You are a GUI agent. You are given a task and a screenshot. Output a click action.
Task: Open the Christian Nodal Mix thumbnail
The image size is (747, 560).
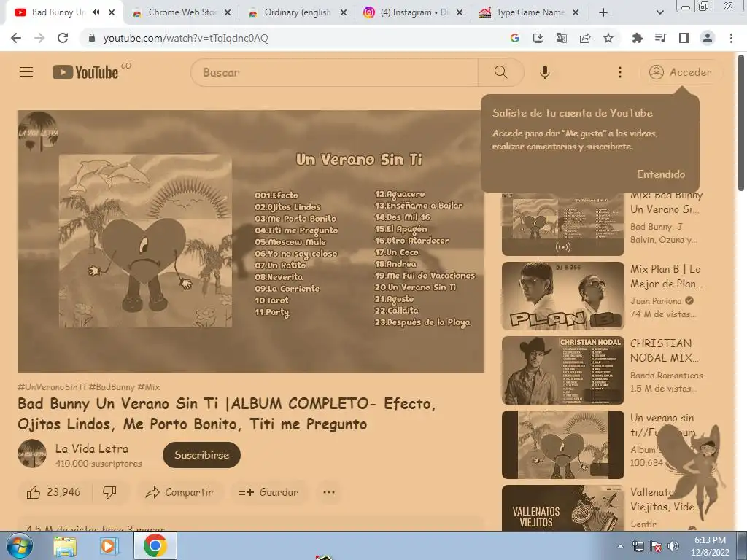(x=562, y=370)
